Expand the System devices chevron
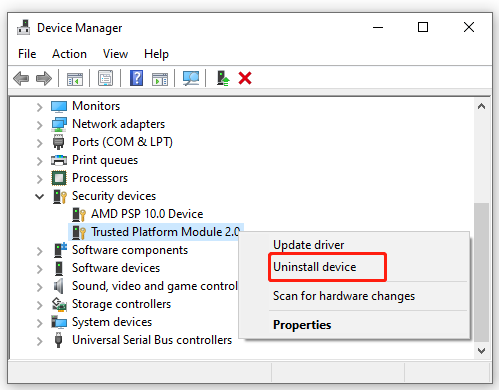This screenshot has height=390, width=499. (39, 323)
